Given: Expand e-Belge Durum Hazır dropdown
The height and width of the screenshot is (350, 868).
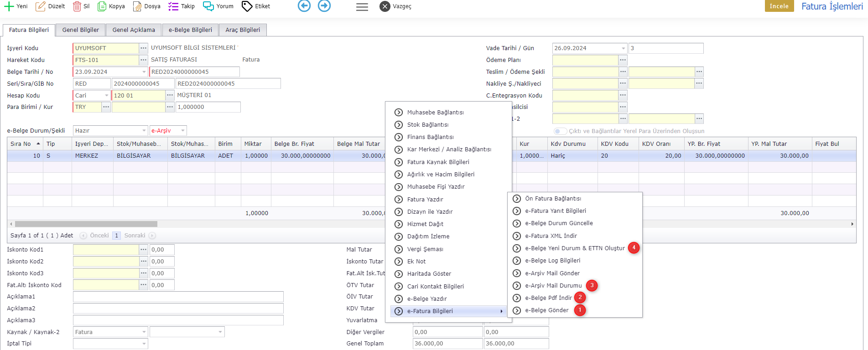Looking at the screenshot, I should [144, 130].
